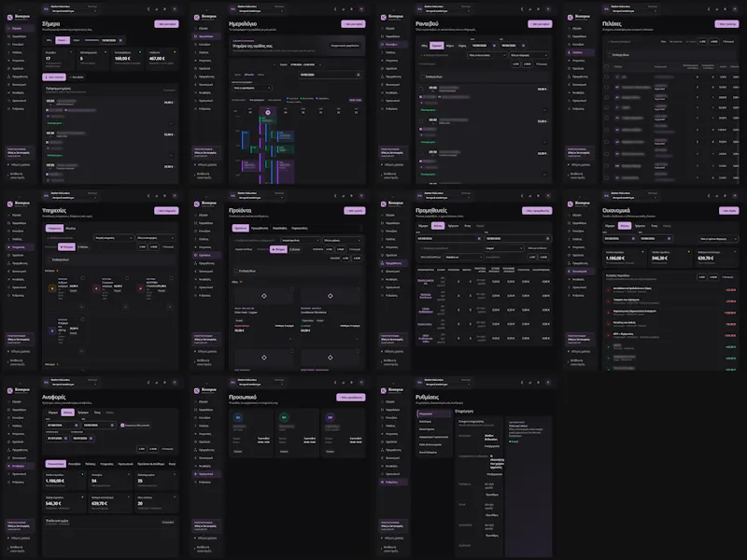The width and height of the screenshot is (747, 560).
Task: Open payment filter dropdown in Ραντεβού screen
Action: pyautogui.click(x=529, y=55)
